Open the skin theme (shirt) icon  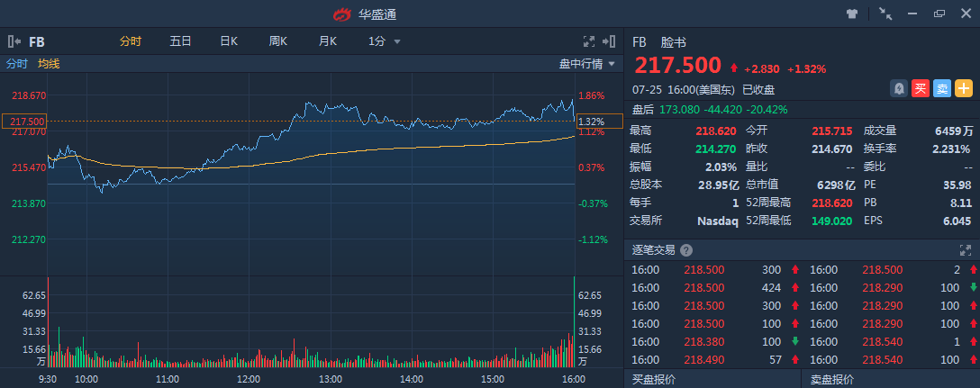852,14
